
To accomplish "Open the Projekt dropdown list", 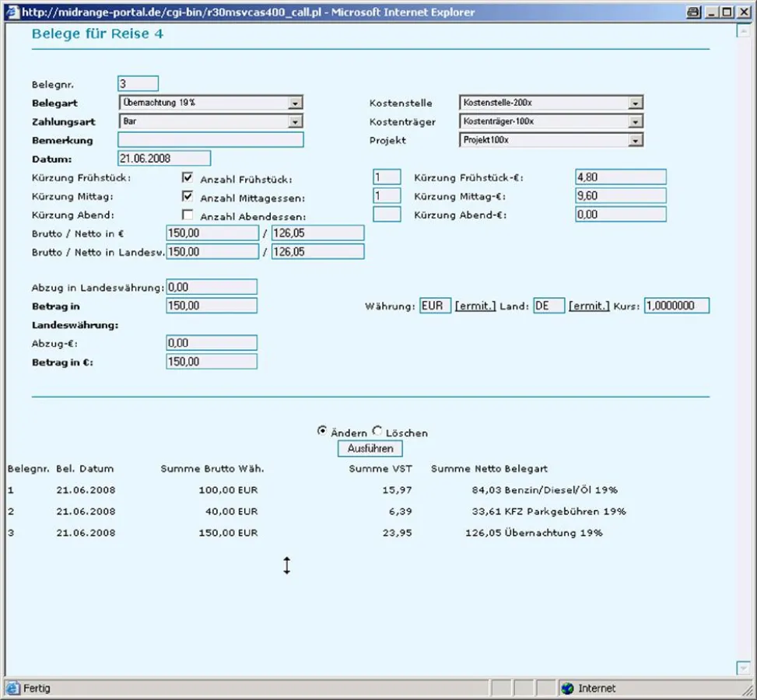I will click(x=635, y=140).
